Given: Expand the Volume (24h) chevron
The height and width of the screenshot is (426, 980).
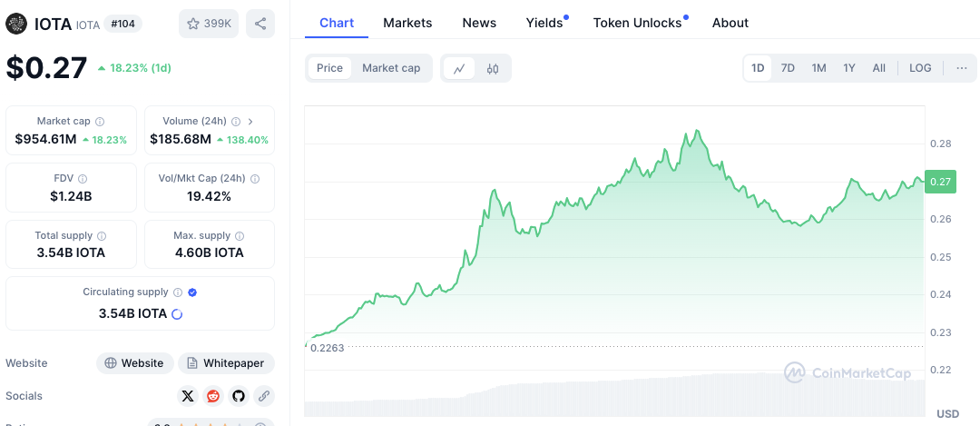Looking at the screenshot, I should pyautogui.click(x=250, y=121).
